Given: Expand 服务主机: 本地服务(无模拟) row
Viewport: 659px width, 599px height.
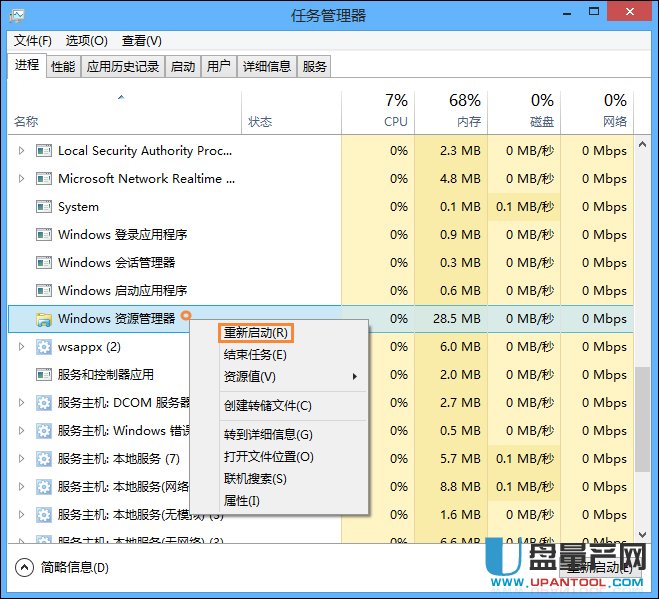Looking at the screenshot, I should (21, 515).
